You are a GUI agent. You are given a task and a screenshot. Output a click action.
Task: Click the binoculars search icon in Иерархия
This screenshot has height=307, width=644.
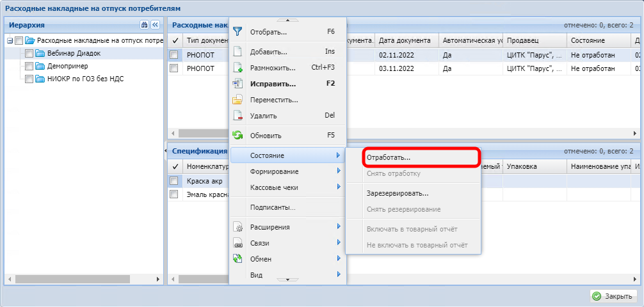click(144, 25)
